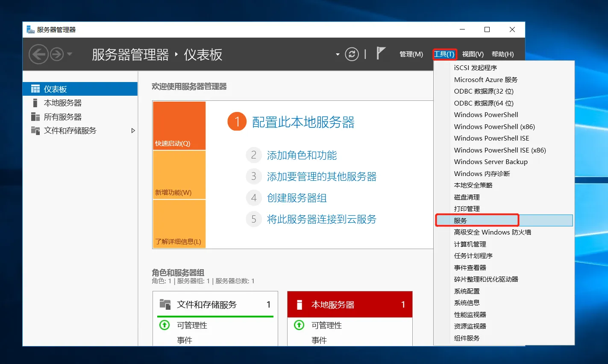Click the 本地服务器 icon in sidebar
Viewport: 608px width, 364px height.
point(35,103)
